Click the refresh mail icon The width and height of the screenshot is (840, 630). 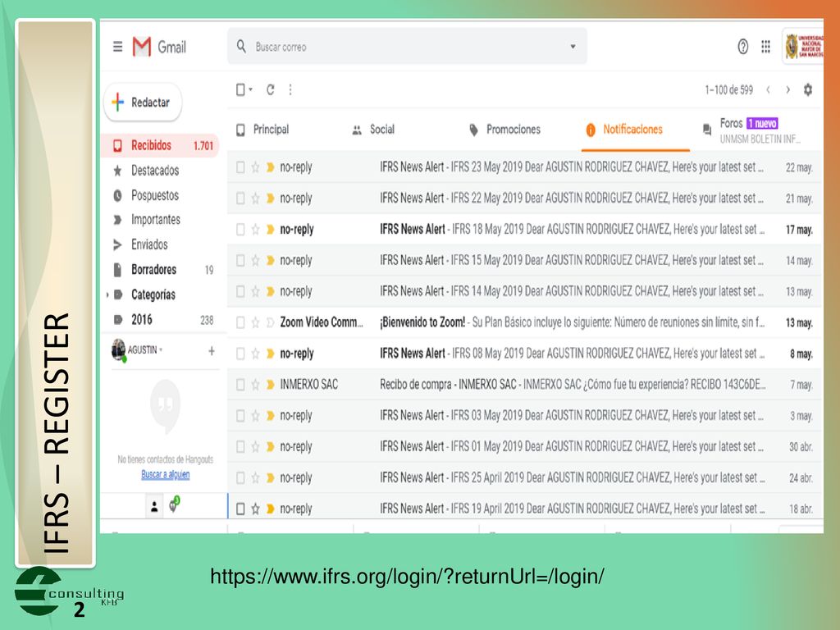pyautogui.click(x=271, y=89)
